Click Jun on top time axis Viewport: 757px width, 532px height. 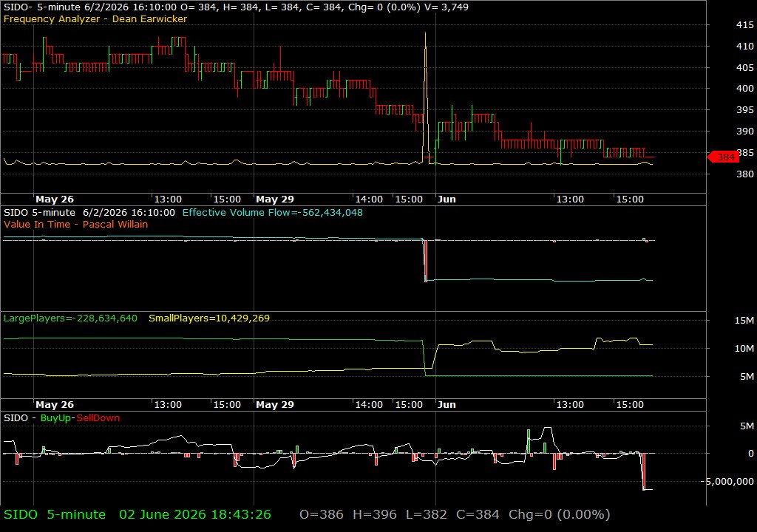pos(447,199)
